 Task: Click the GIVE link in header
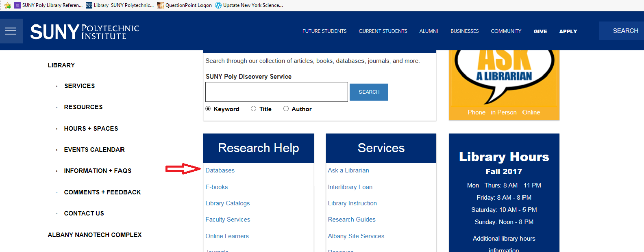(x=540, y=31)
